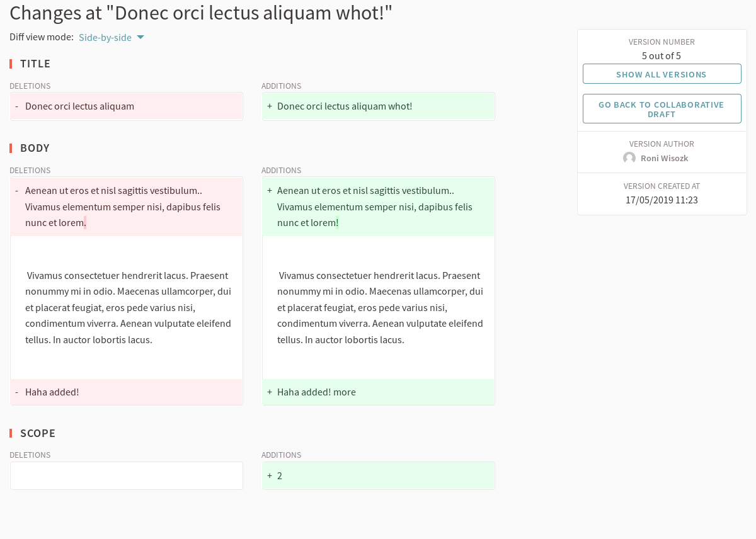Click the red marker beside SCOPE heading

[10, 433]
